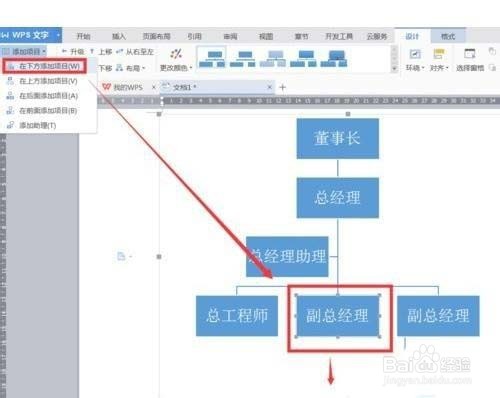
Task: Open the 引用 ribbon tab
Action: coord(194,36)
